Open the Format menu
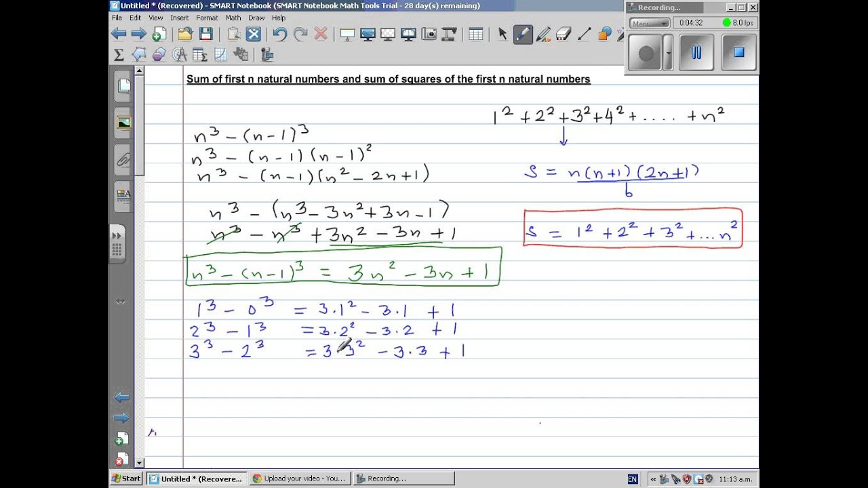The image size is (868, 488). pyautogui.click(x=207, y=18)
